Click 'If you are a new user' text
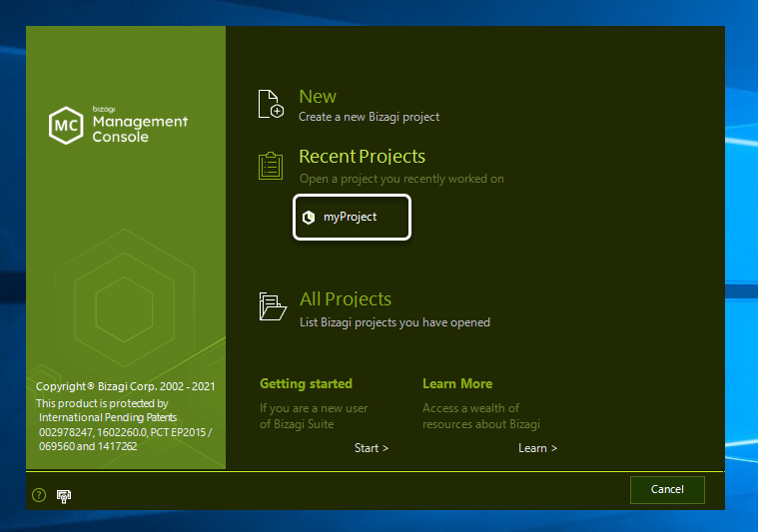Viewport: 758px width, 532px height. pyautogui.click(x=314, y=408)
